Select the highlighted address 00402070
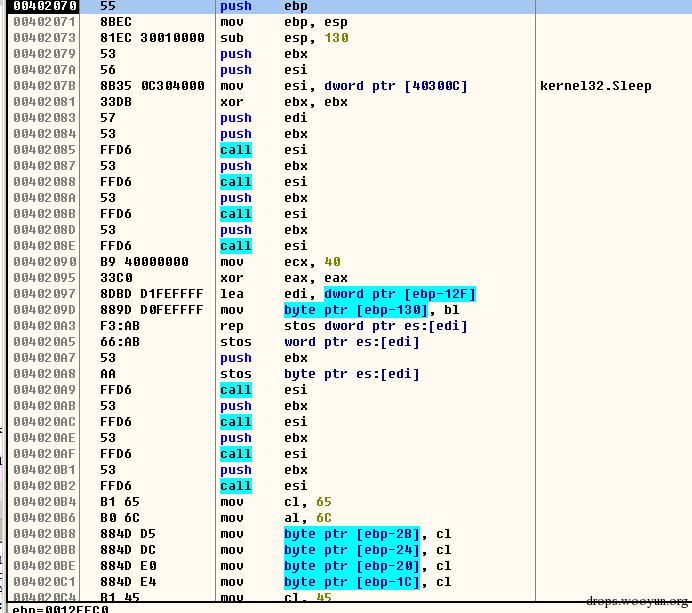The image size is (692, 613). (41, 6)
